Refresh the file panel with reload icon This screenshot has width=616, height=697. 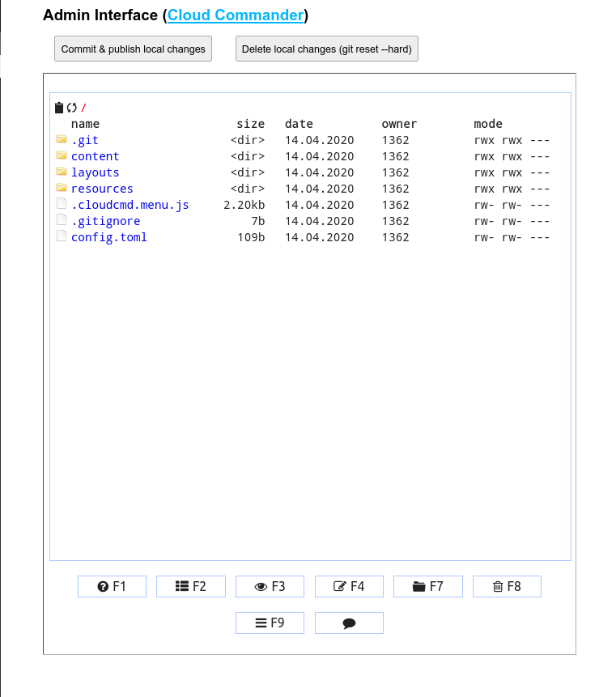(x=72, y=108)
